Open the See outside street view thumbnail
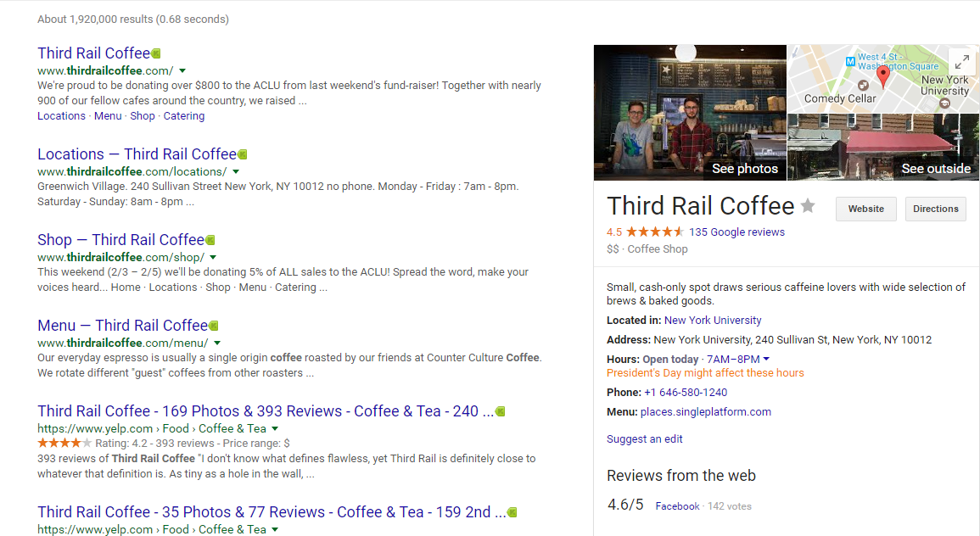The image size is (980, 536). pyautogui.click(x=883, y=147)
